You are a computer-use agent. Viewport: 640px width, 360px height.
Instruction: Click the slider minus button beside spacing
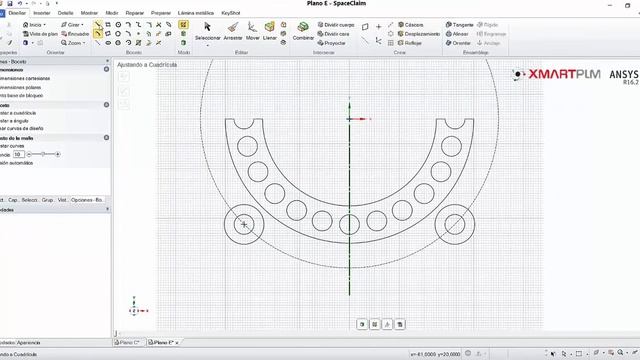coord(29,154)
